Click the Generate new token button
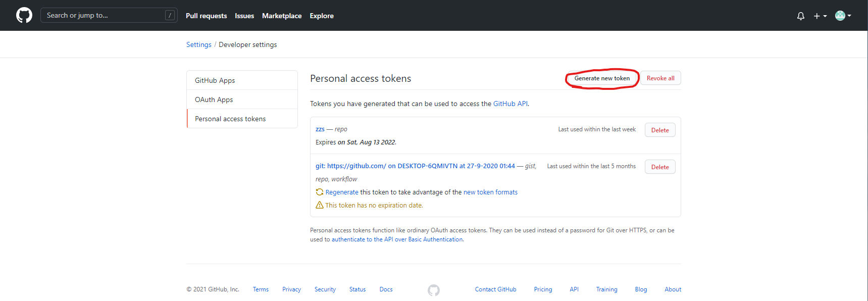Viewport: 868px width, 301px height. click(602, 78)
